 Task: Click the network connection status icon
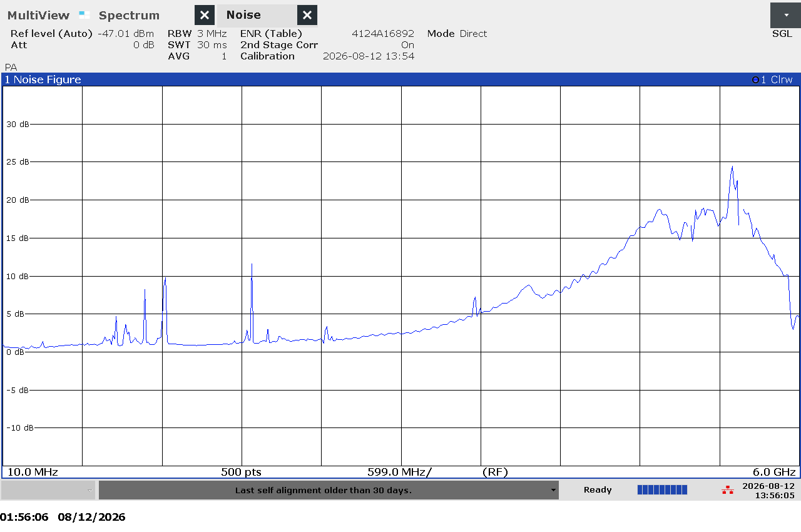(x=727, y=490)
